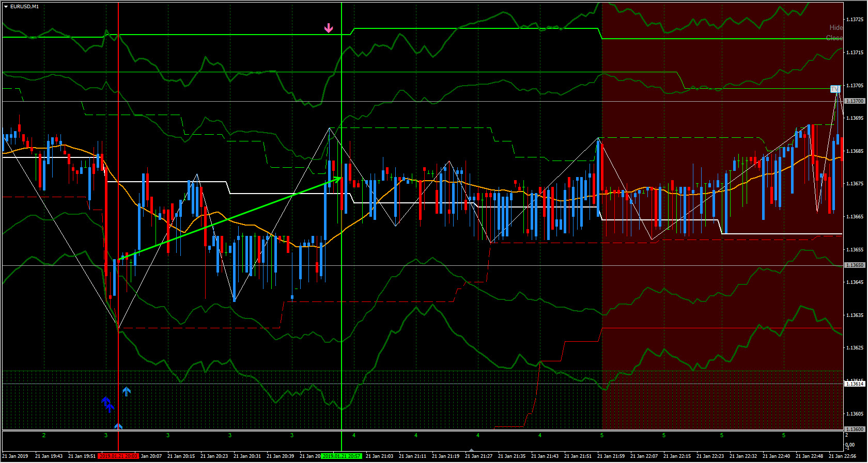
Task: Click the 21 Jan 22:15 time label
Action: [x=677, y=456]
